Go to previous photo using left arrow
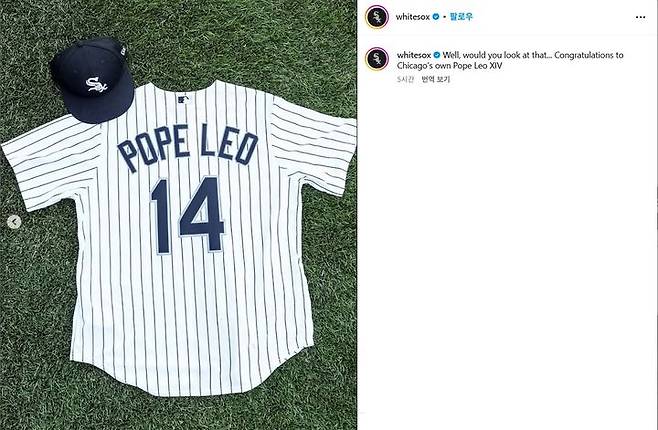The width and height of the screenshot is (658, 430). tap(14, 222)
